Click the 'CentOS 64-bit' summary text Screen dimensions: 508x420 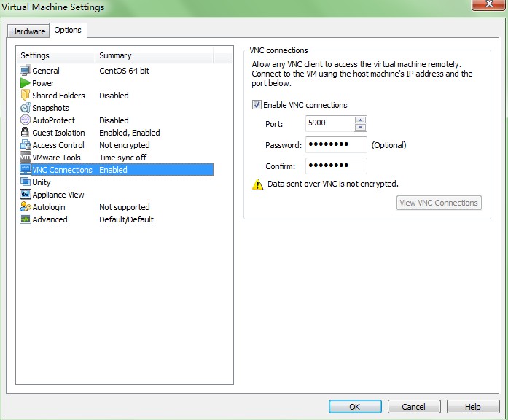coord(124,71)
